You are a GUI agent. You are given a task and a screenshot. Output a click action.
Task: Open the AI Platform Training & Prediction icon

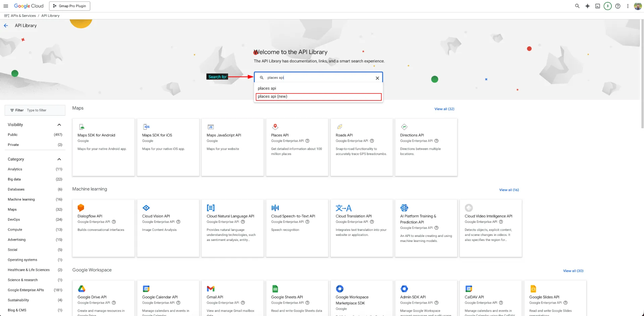click(404, 208)
